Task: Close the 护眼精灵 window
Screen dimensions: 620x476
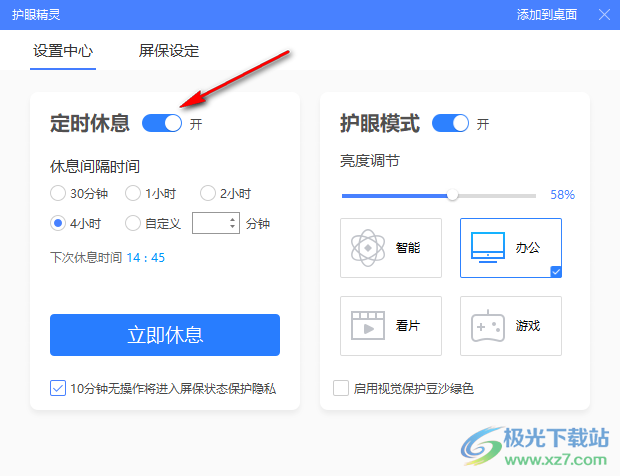Action: (604, 15)
